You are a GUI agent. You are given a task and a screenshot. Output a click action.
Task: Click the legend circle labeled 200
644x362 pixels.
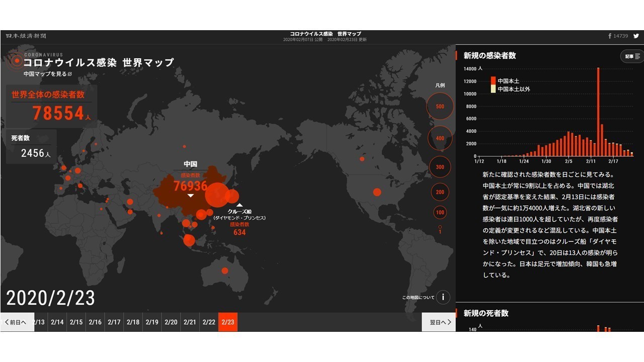(440, 192)
